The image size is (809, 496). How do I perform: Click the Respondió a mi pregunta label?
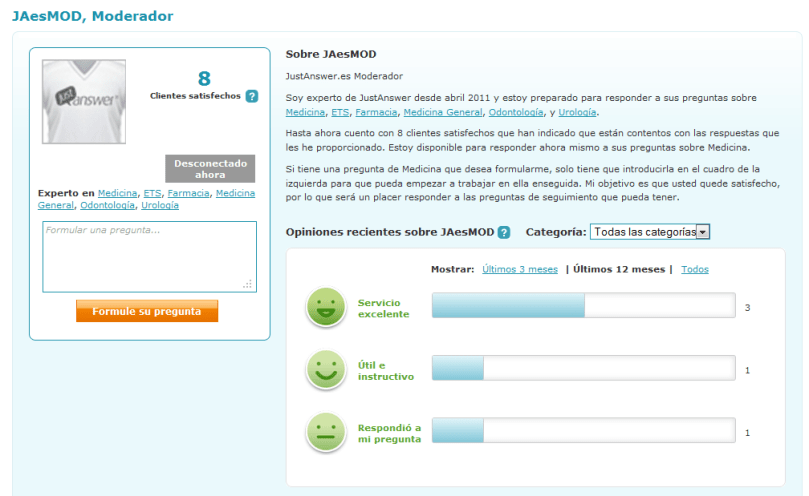pos(390,433)
